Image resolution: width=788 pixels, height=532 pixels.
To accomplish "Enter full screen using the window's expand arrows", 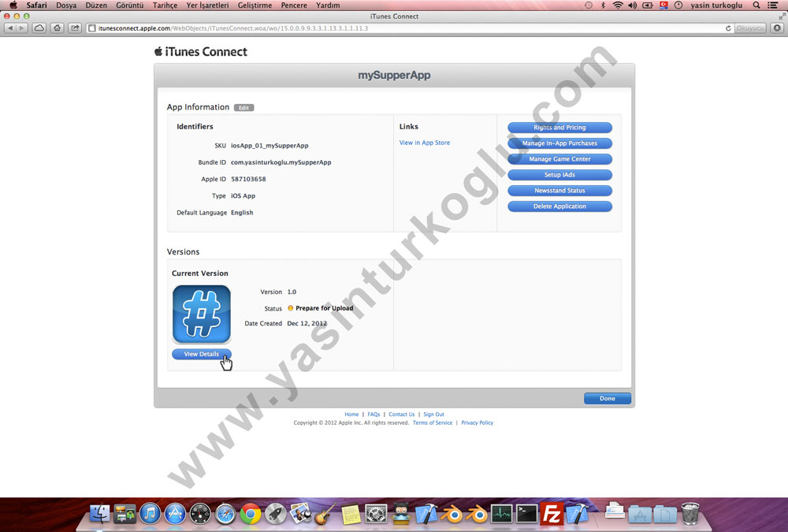I will (x=782, y=16).
